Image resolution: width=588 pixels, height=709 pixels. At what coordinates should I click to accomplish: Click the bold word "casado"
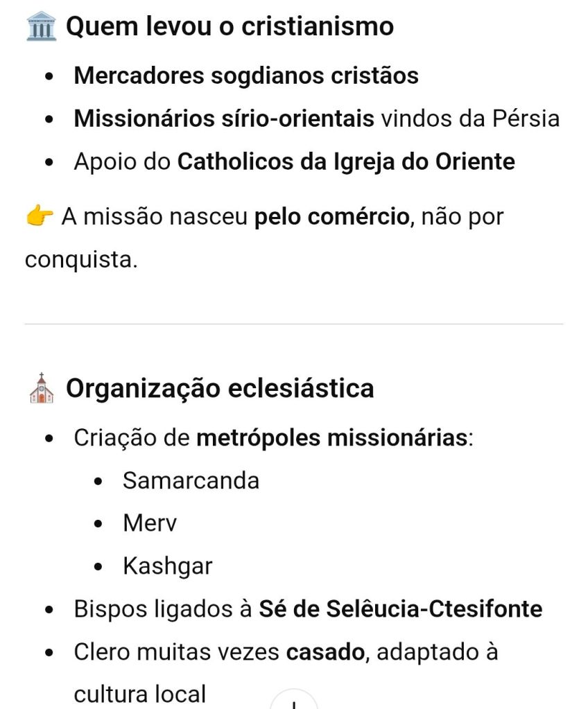point(325,652)
